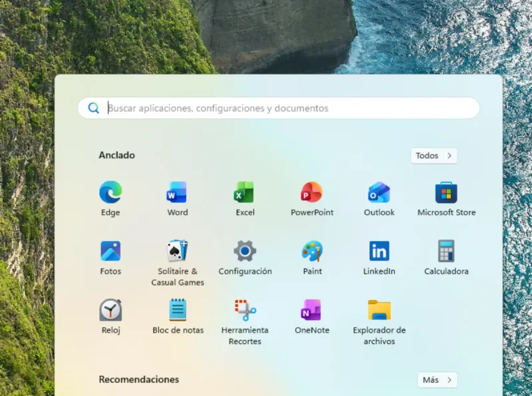Click the Recomendaciones section heading
Screen dimensions: 532x396
(x=139, y=379)
